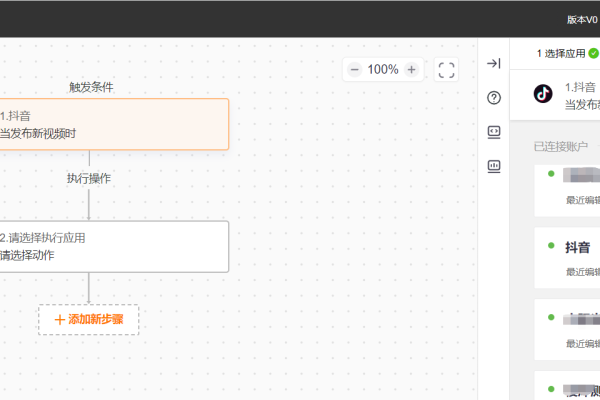The image size is (600, 400).
Task: Zoom in with the plus button
Action: (x=412, y=70)
